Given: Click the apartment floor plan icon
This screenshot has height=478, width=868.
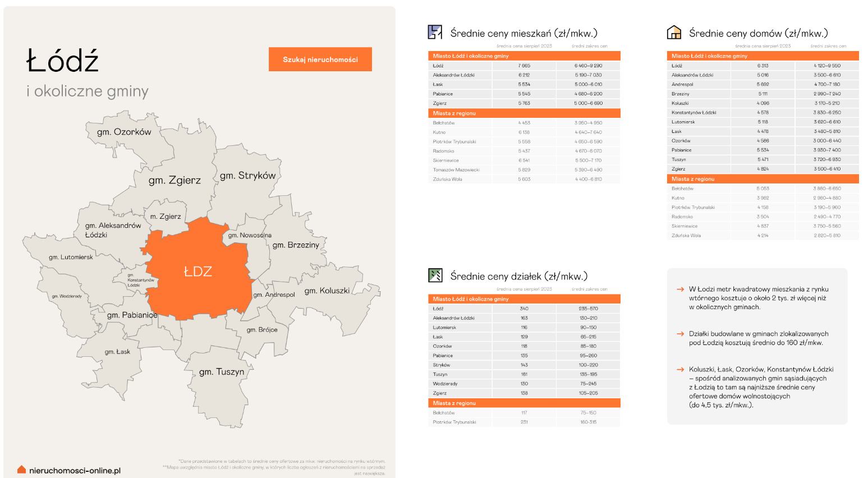Looking at the screenshot, I should pyautogui.click(x=435, y=33).
